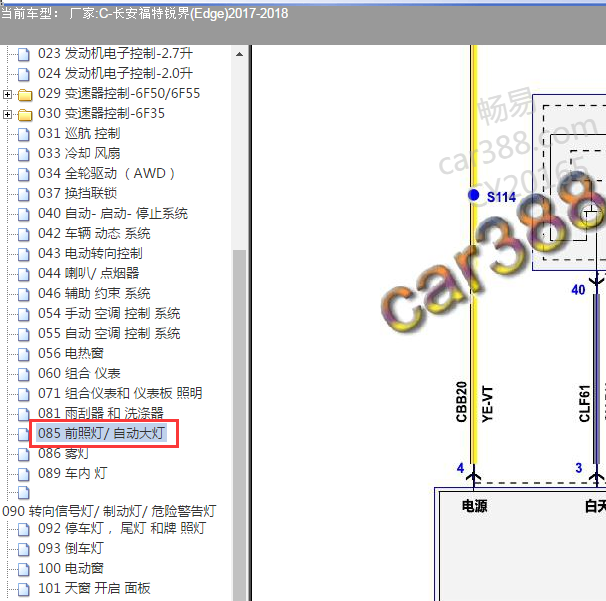Open 071 组合仪表和仪表板 照明
The height and width of the screenshot is (601, 606).
120,393
